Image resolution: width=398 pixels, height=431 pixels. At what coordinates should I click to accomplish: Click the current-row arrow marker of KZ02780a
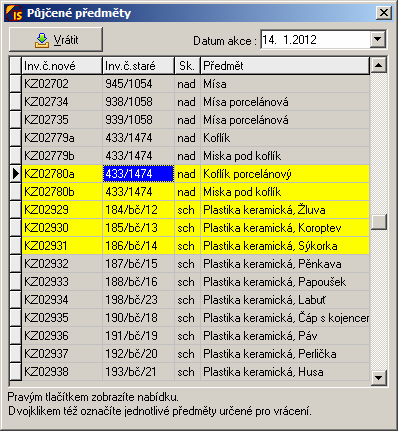[x=15, y=174]
